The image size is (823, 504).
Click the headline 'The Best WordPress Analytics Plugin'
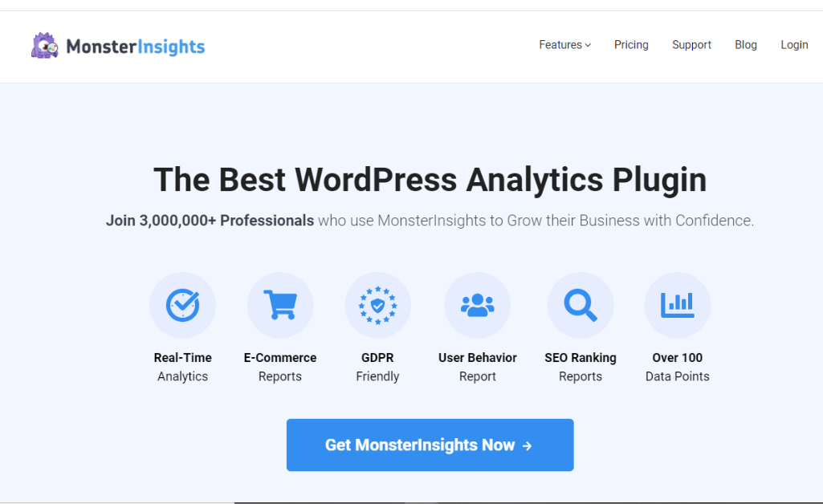(430, 180)
